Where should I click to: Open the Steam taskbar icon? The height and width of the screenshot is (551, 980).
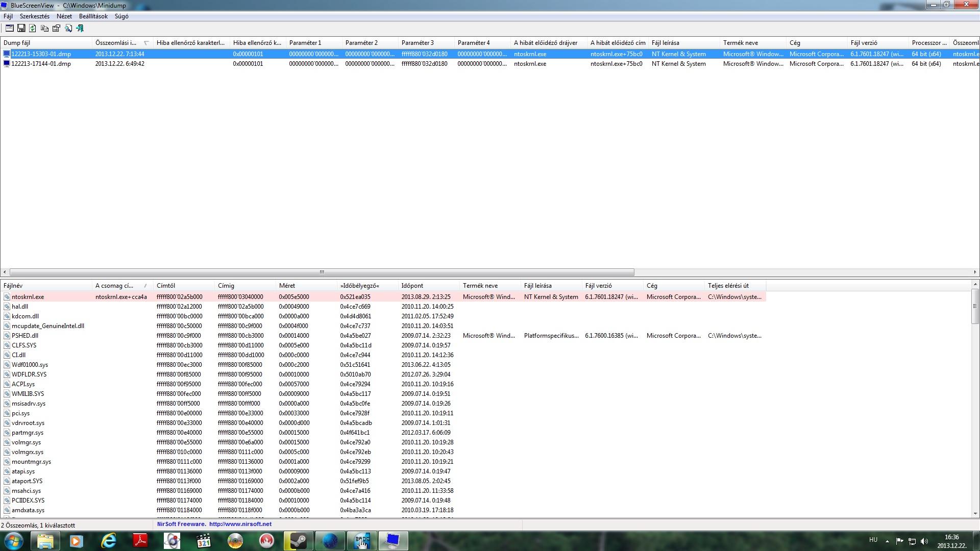pos(298,541)
